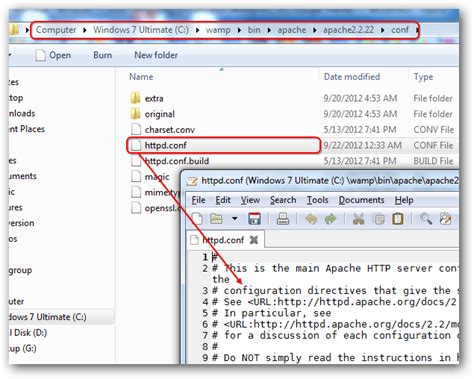The height and width of the screenshot is (379, 474).
Task: Click the Open folder icon in editor toolbar
Action: (x=216, y=219)
